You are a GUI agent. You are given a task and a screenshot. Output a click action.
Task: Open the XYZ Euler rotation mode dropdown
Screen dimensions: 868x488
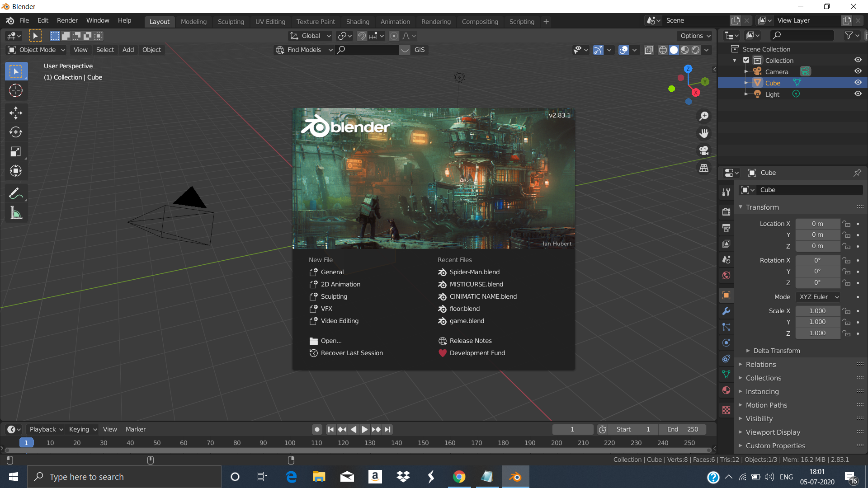click(x=818, y=297)
